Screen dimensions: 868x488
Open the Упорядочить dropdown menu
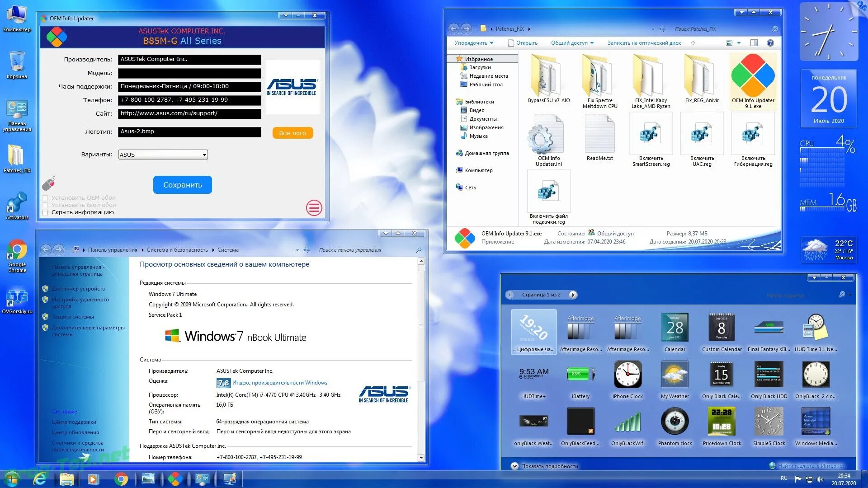pos(474,43)
